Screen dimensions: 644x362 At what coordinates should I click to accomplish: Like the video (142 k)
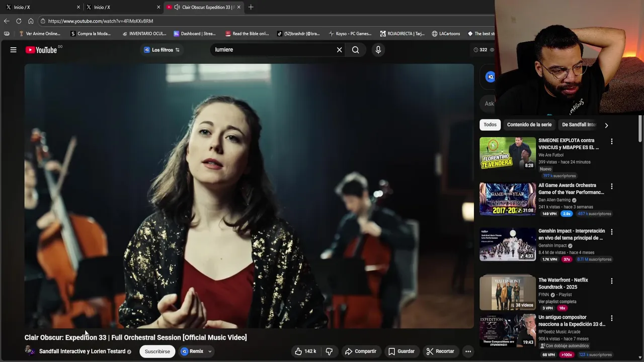(305, 351)
